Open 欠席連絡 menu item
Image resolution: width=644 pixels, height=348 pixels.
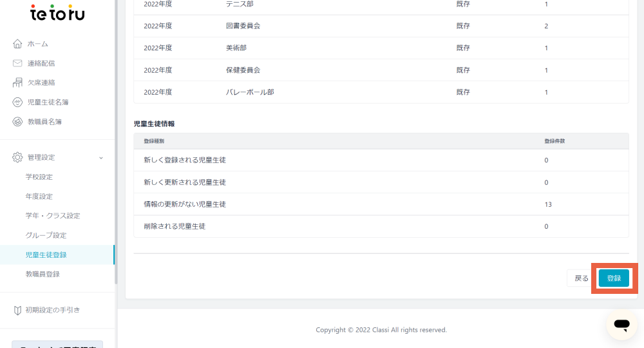click(41, 82)
